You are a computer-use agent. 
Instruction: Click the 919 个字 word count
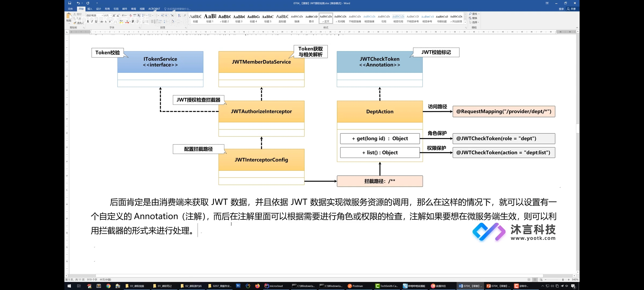tap(92, 280)
